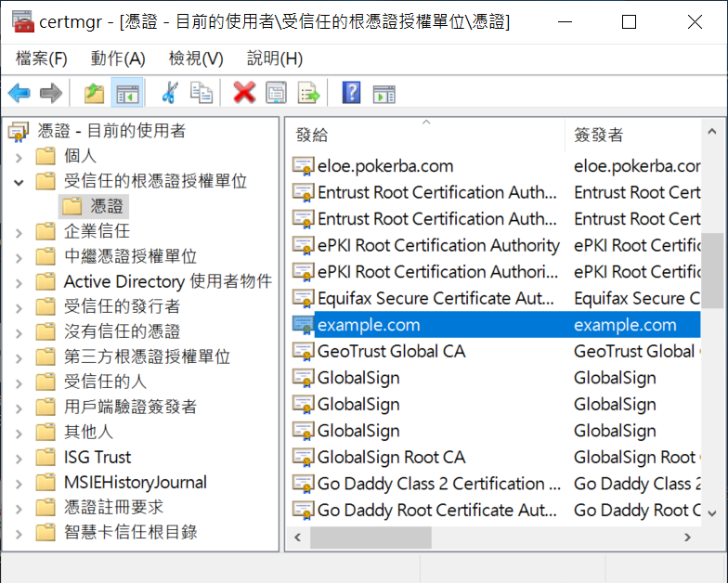Click the forward arrow toolbar icon
Screen dimensions: 728x583
pyautogui.click(x=51, y=93)
